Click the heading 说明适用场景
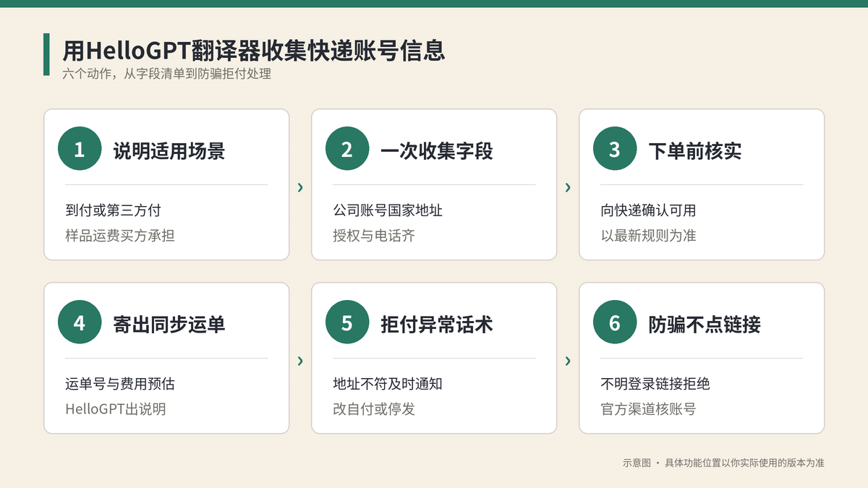Image resolution: width=868 pixels, height=488 pixels. coord(169,150)
